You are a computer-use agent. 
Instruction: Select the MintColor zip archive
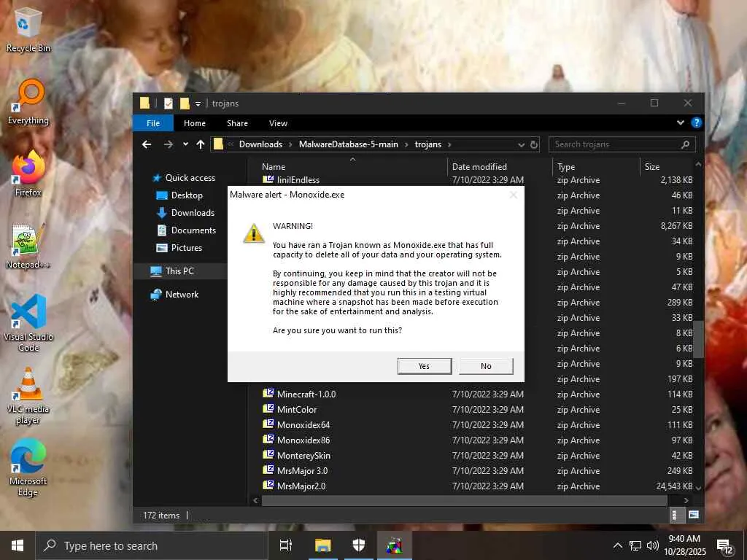coord(289,410)
